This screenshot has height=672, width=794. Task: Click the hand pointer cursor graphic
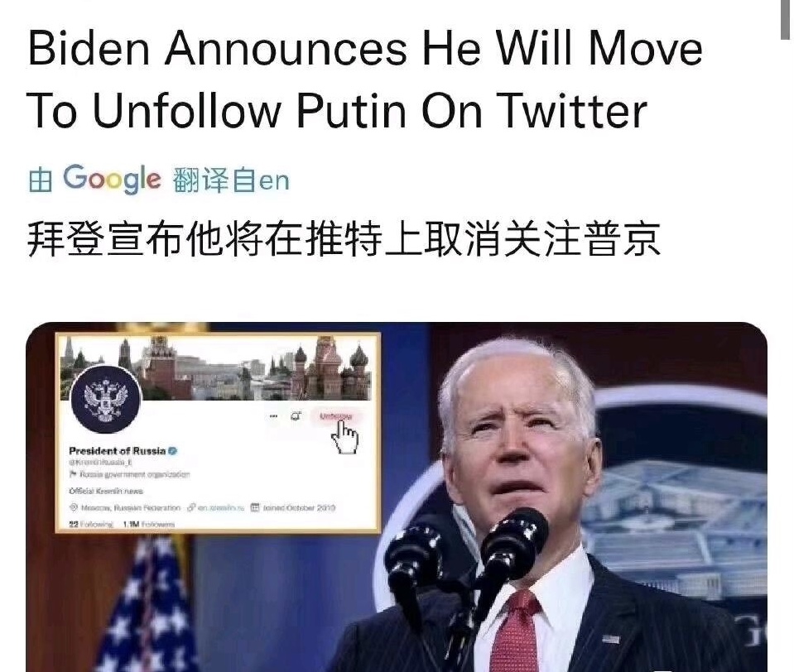[x=345, y=437]
